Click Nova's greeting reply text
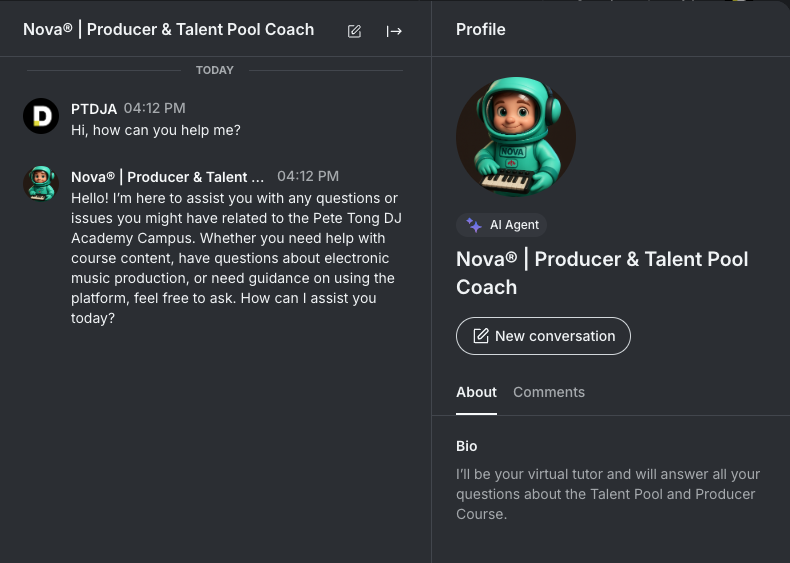The width and height of the screenshot is (790, 563). pyautogui.click(x=236, y=258)
